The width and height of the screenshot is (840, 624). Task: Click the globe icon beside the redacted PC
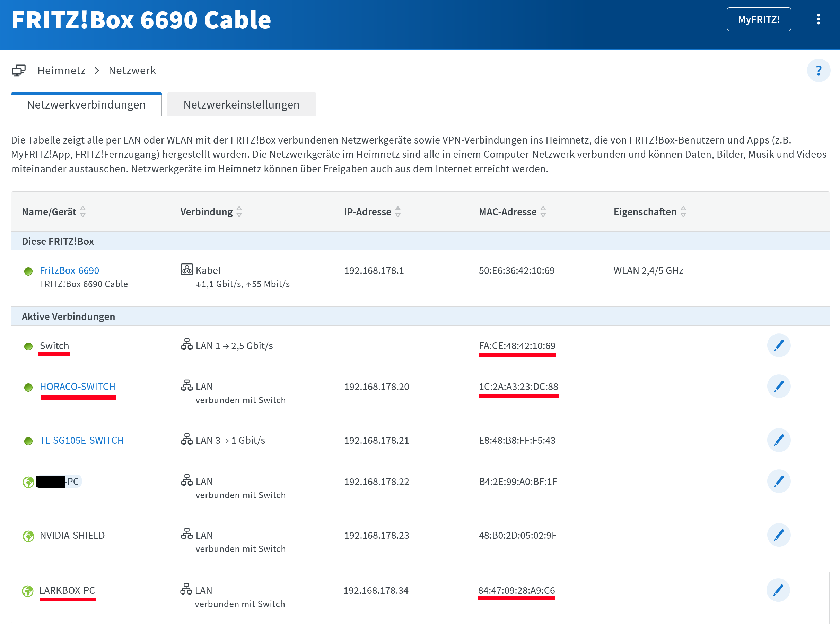click(x=28, y=482)
